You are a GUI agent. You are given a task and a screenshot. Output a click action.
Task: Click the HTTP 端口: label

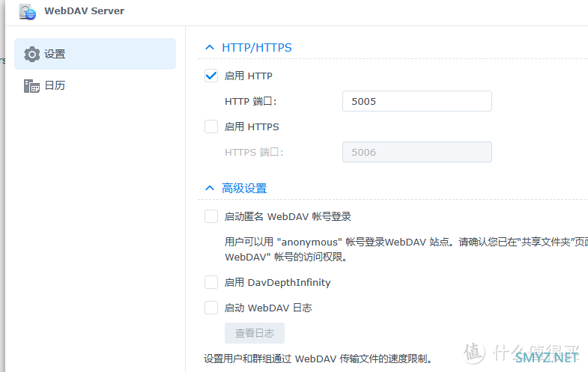250,101
